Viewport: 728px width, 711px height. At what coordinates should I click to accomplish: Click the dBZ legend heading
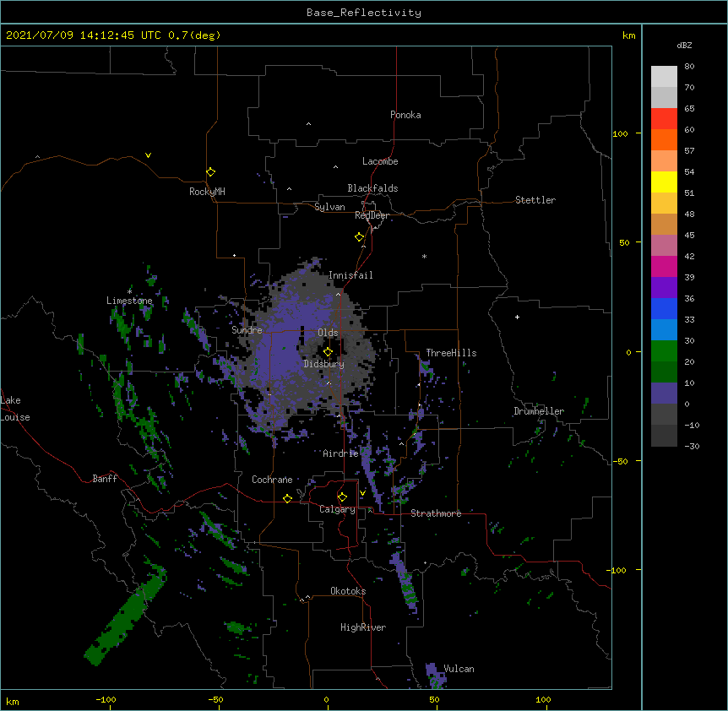[x=684, y=45]
